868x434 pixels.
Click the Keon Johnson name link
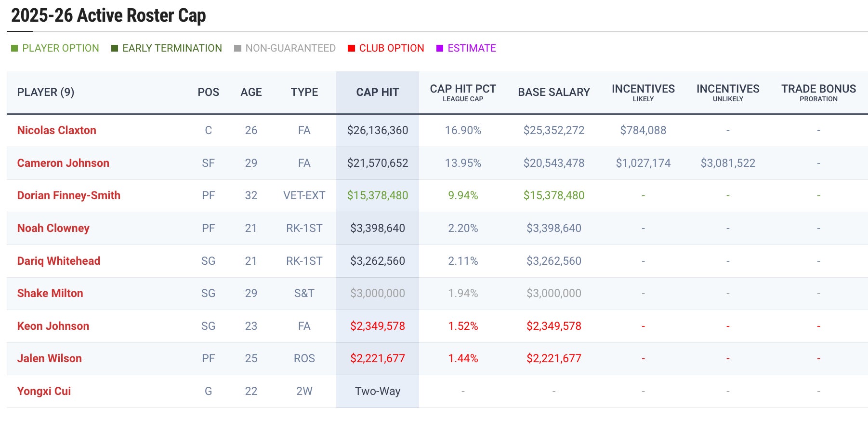tap(53, 326)
